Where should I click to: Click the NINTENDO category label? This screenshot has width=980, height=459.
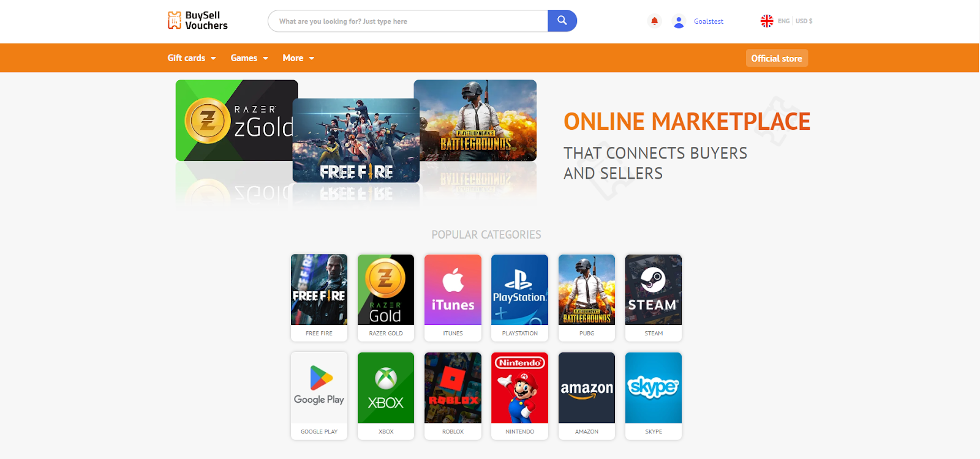click(519, 431)
